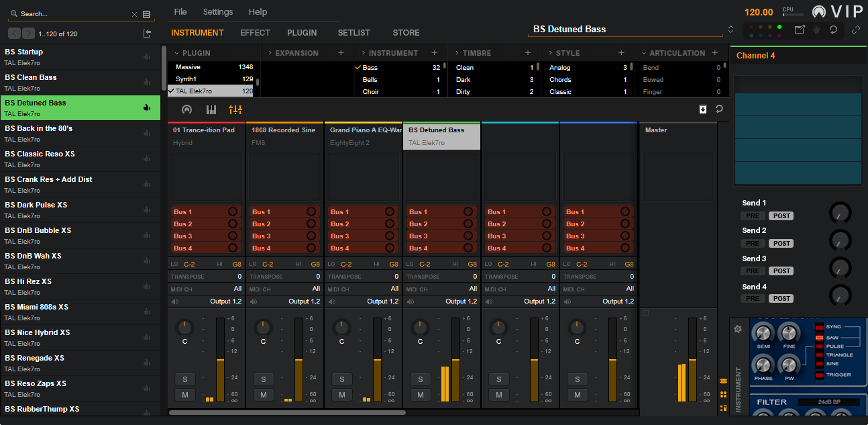Click speaker icon on 01 Trance-ition Pad output

pyautogui.click(x=175, y=301)
